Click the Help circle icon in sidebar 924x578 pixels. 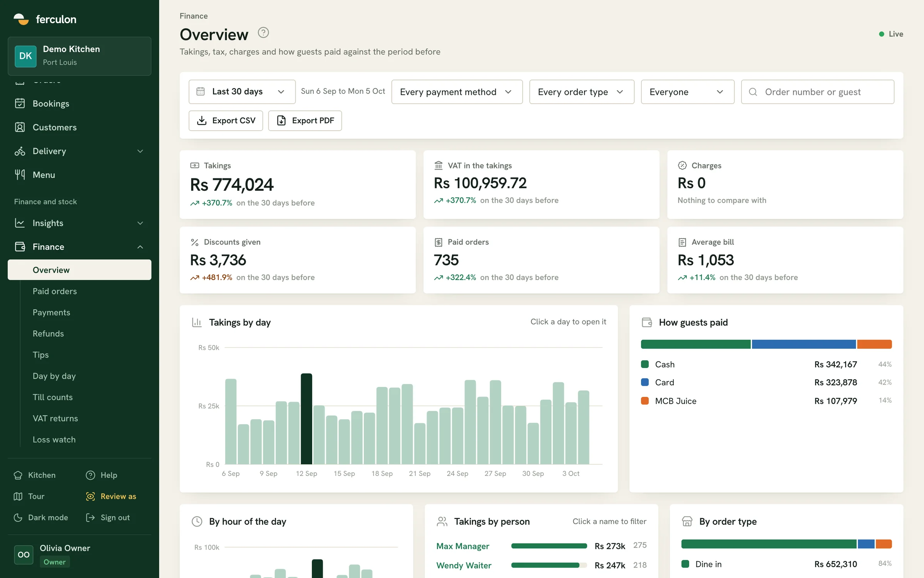(90, 475)
